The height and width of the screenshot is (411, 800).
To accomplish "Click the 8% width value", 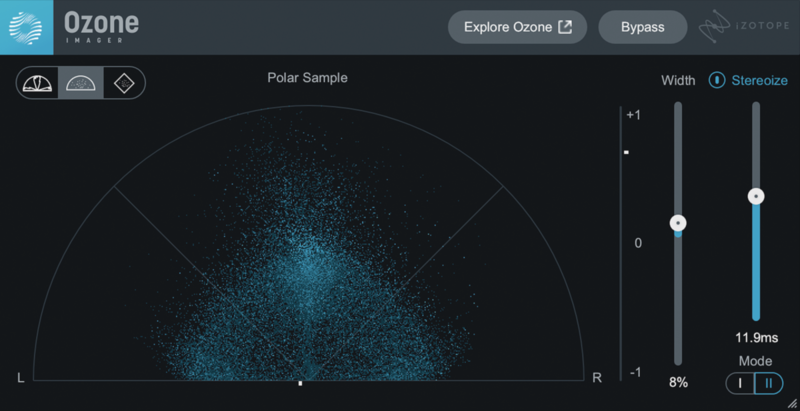I will (x=679, y=382).
